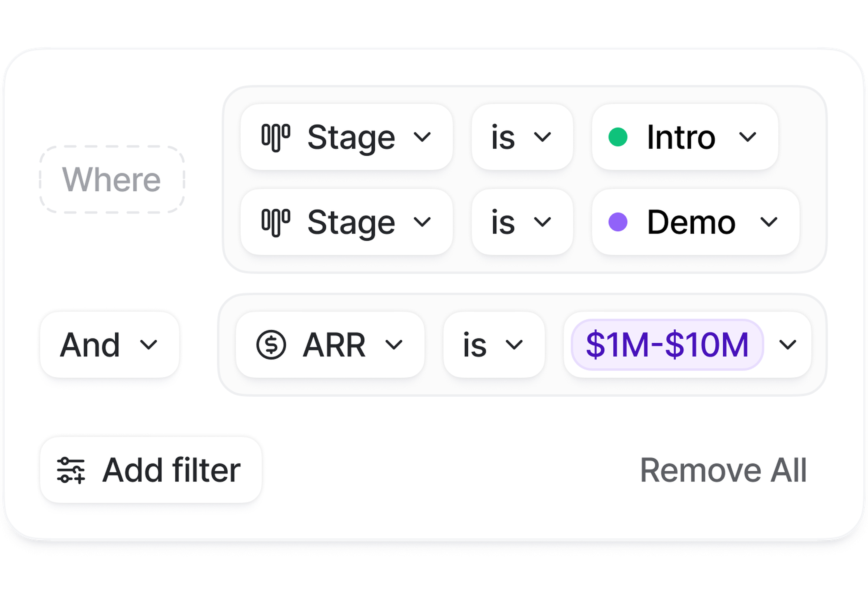This screenshot has width=868, height=595.
Task: Click Remove All link
Action: pos(724,470)
